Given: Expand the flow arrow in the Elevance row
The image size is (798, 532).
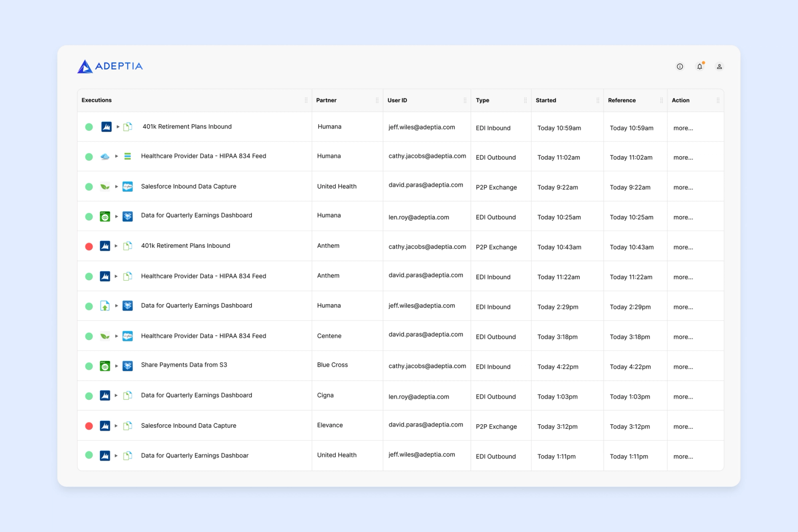Looking at the screenshot, I should tap(116, 426).
